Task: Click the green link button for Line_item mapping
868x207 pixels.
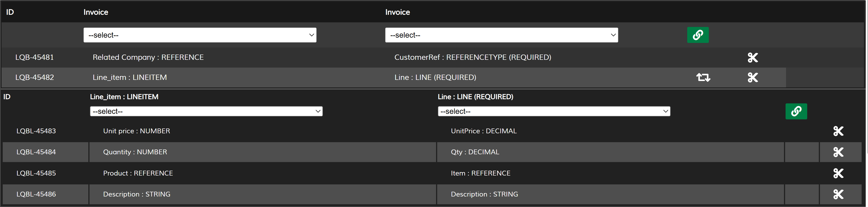Action: coord(796,111)
